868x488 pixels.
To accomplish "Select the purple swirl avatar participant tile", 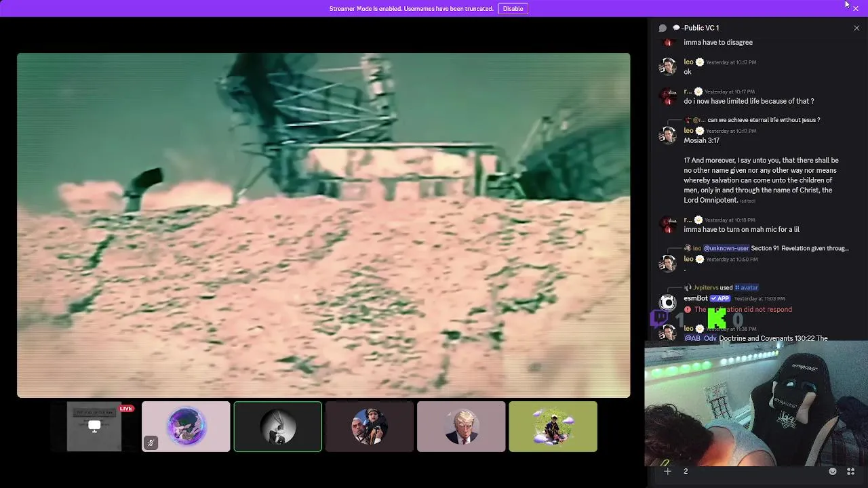I will [x=186, y=426].
